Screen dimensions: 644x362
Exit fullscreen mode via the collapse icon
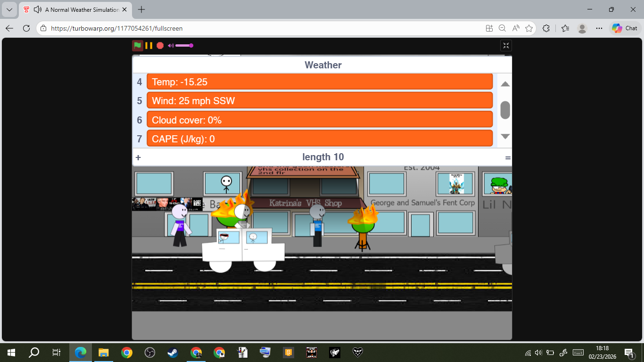pyautogui.click(x=506, y=46)
